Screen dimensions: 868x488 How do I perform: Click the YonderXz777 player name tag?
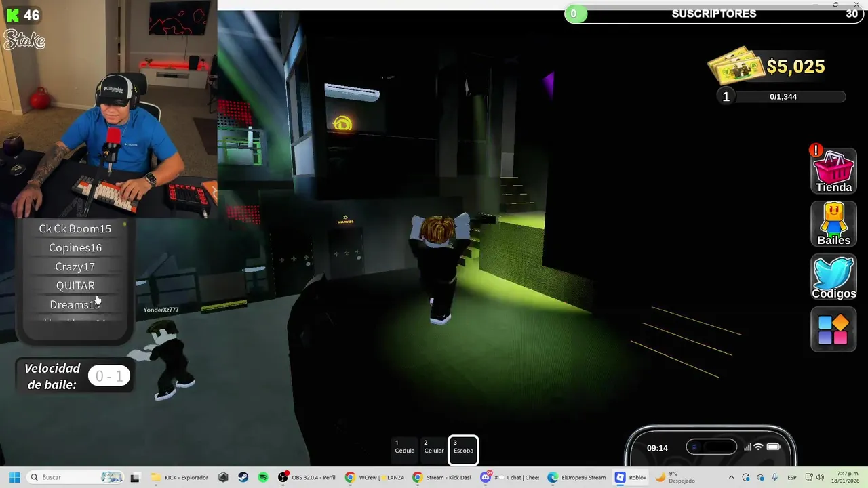(x=161, y=310)
